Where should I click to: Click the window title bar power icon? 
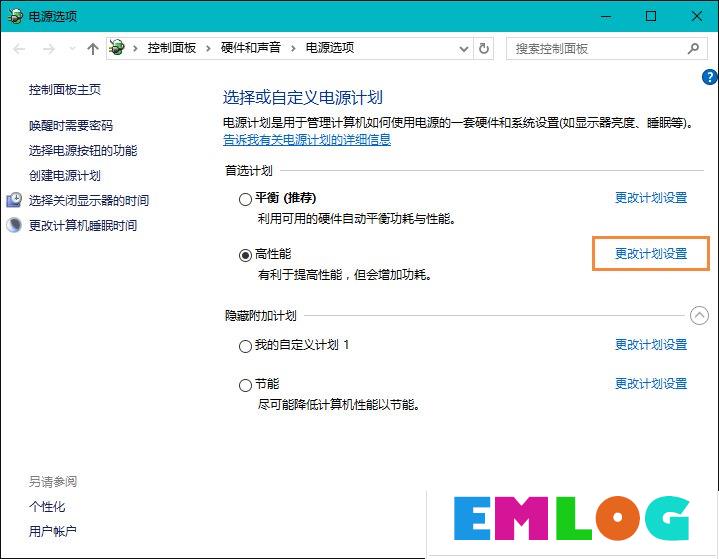[15, 16]
